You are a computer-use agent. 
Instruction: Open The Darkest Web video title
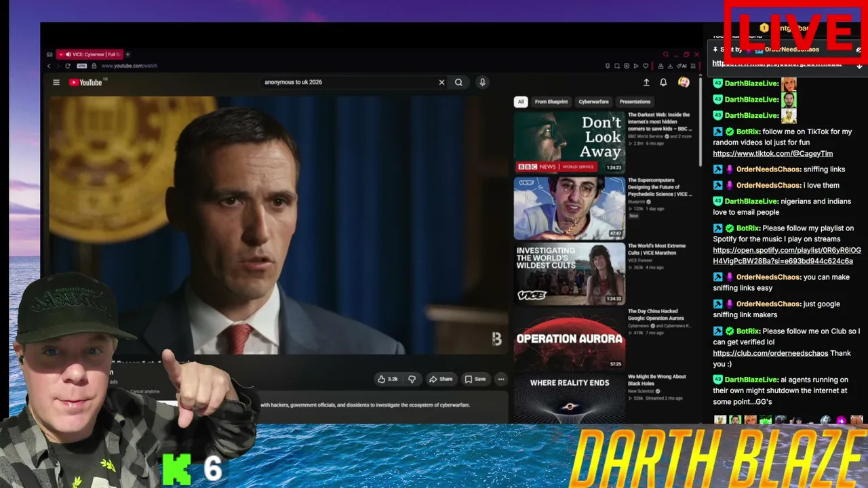tap(660, 121)
